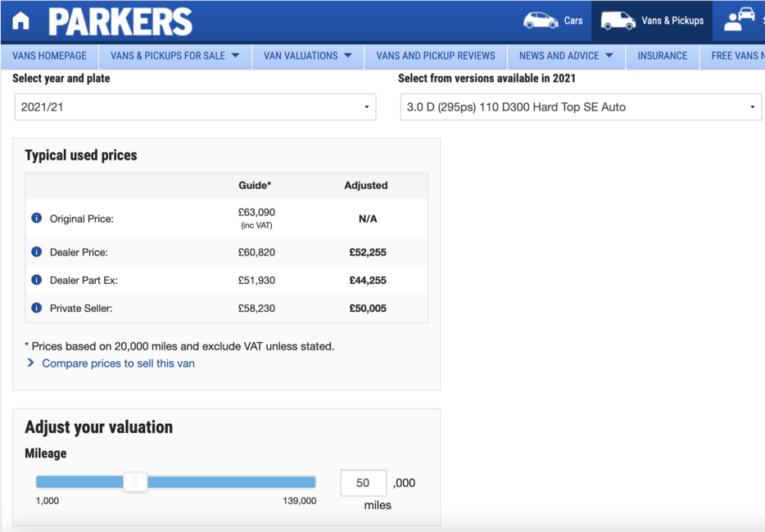Select the van icon in the header

click(618, 20)
